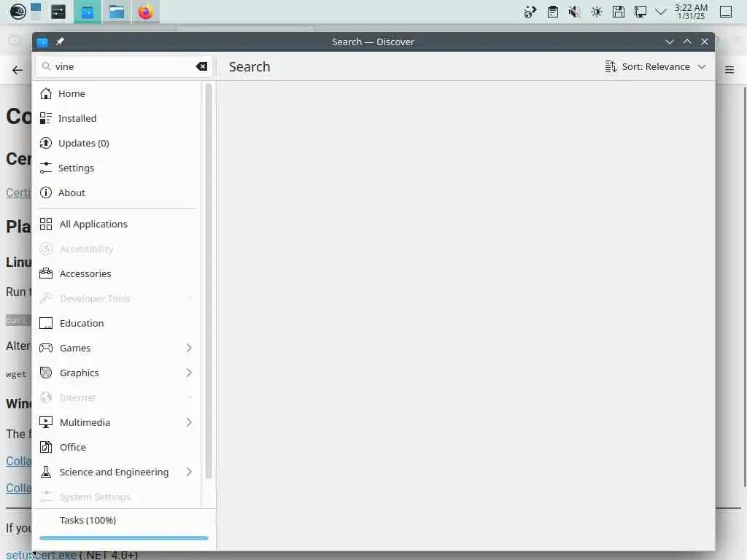The width and height of the screenshot is (747, 560).
Task: Clear the search field text
Action: 201,66
